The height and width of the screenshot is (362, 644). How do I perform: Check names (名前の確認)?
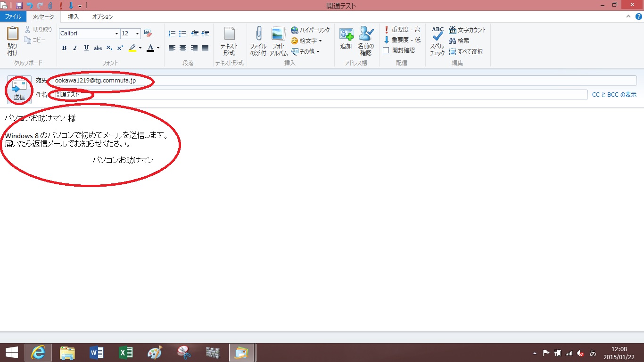(x=365, y=41)
